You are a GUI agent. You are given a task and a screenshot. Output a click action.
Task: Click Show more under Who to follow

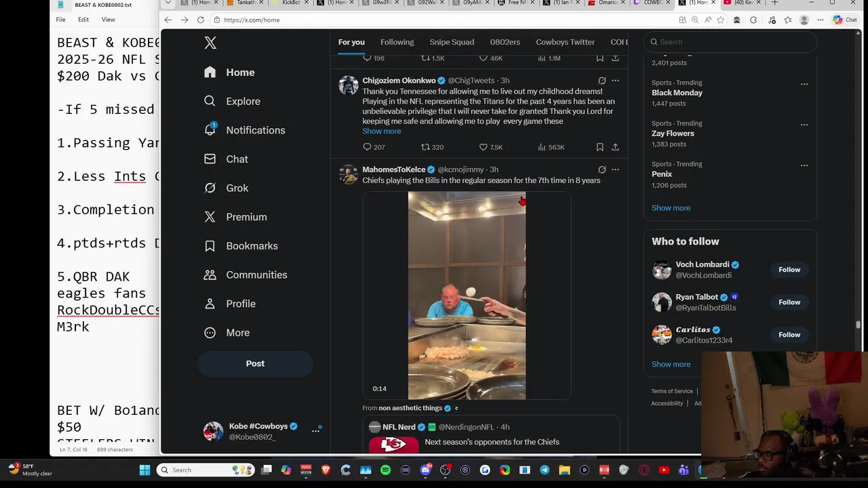pos(671,365)
